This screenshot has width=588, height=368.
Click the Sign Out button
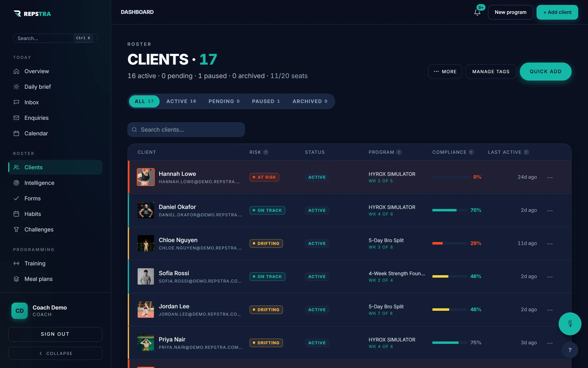pyautogui.click(x=55, y=334)
